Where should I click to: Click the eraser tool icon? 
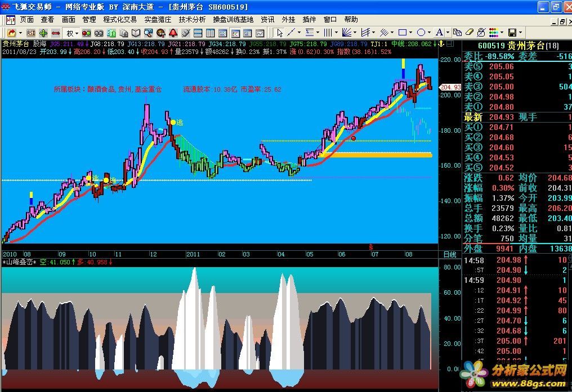(x=469, y=33)
